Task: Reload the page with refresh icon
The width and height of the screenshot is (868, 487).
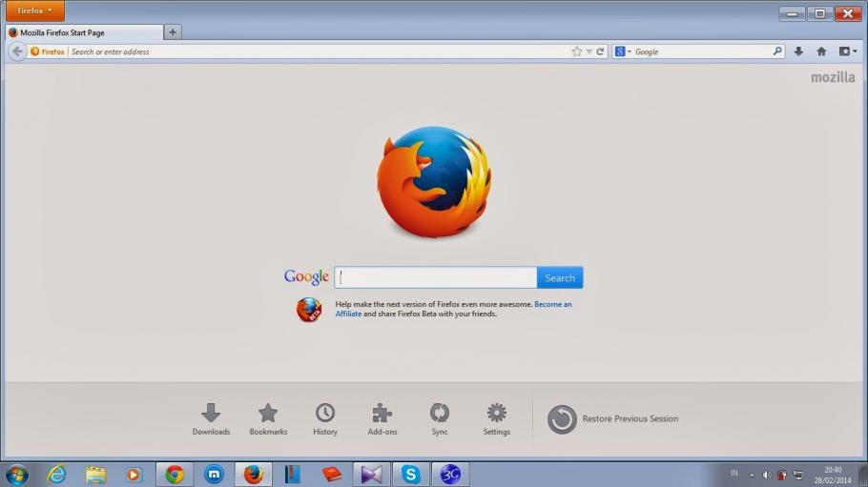Action: click(x=600, y=51)
